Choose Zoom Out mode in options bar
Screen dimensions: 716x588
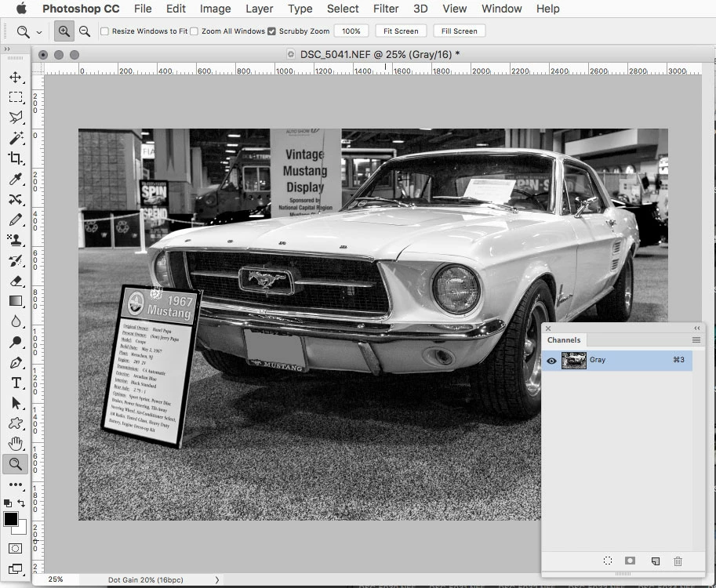point(85,31)
